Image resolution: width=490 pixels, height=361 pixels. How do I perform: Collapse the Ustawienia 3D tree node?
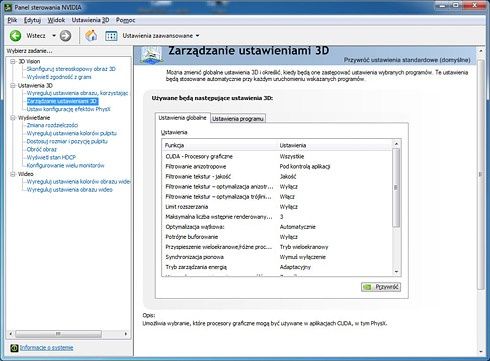(13, 86)
